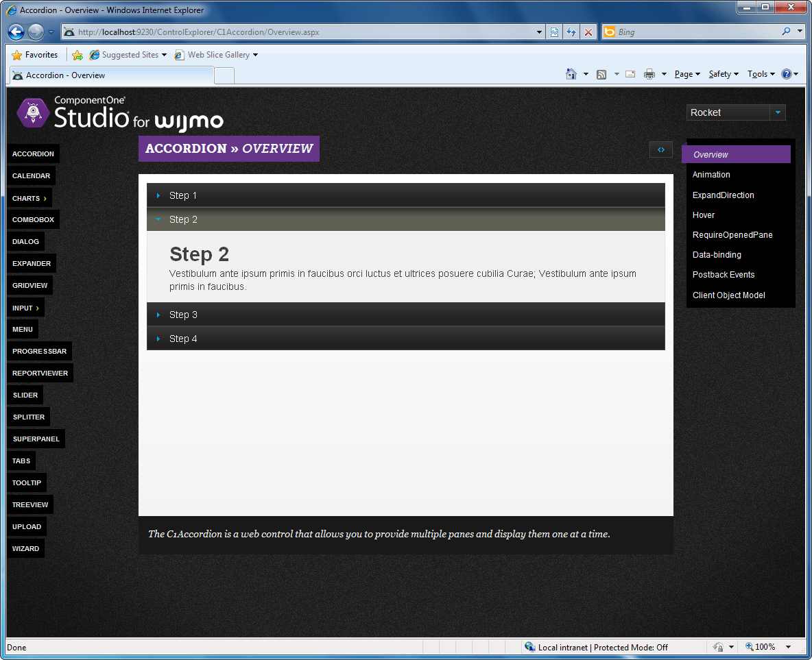Open the Animation sample page
Image resolution: width=812 pixels, height=660 pixels.
pos(710,174)
